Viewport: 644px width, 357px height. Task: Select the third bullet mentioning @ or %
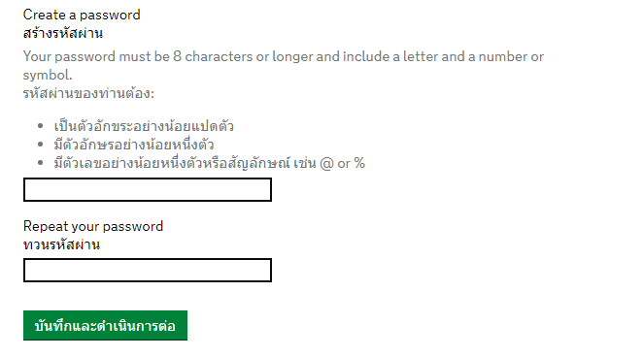pyautogui.click(x=210, y=163)
